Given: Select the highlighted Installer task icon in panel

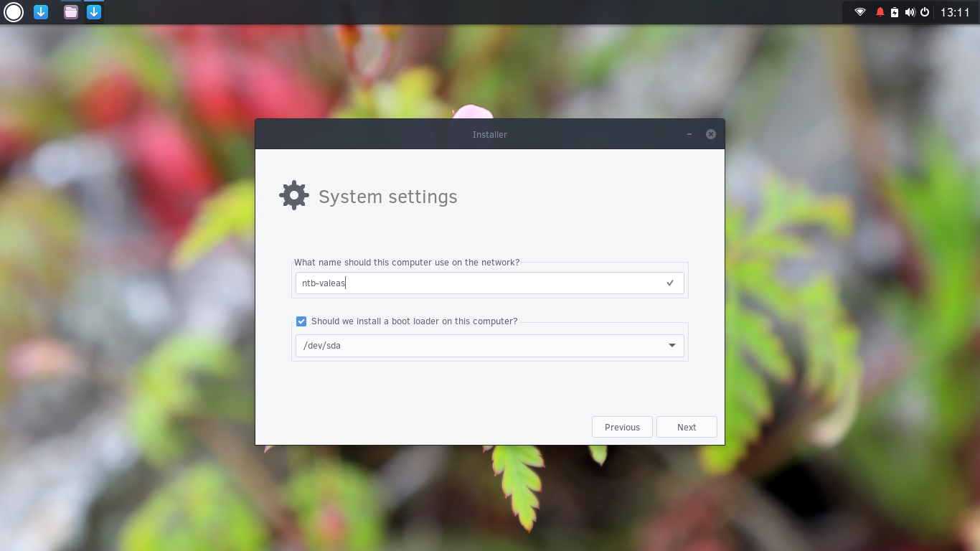Looking at the screenshot, I should pyautogui.click(x=94, y=11).
